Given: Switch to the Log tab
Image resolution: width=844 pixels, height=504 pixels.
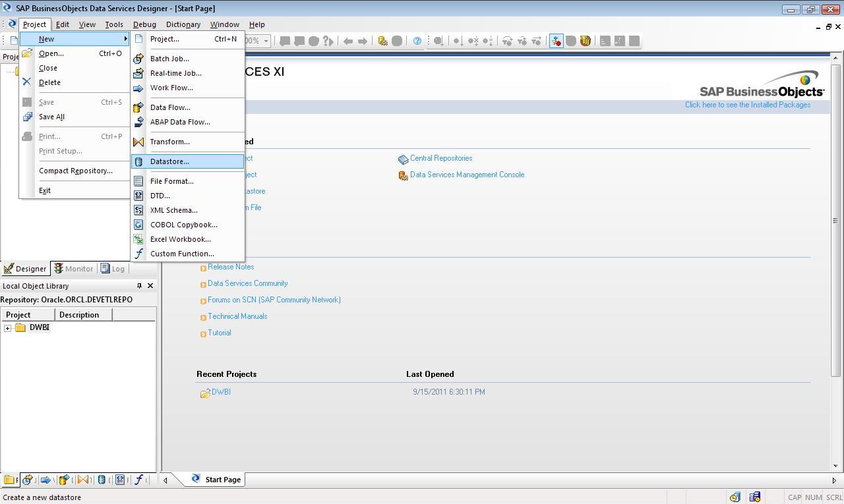Looking at the screenshot, I should pyautogui.click(x=113, y=269).
